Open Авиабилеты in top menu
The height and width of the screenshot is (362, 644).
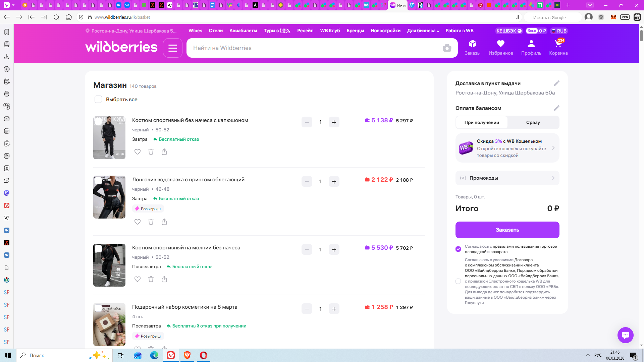[x=243, y=31]
